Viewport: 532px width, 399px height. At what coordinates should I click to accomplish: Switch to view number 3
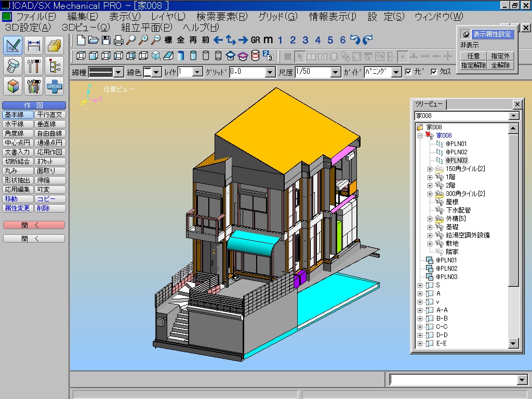(x=305, y=40)
